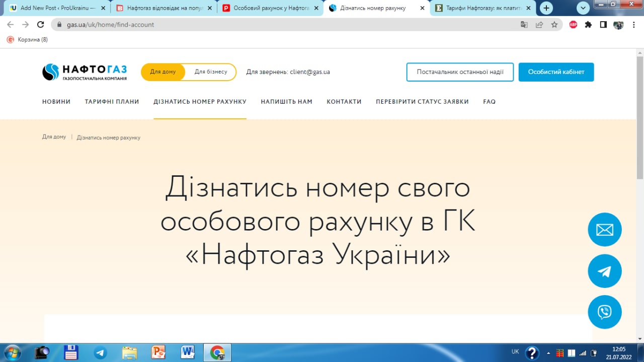Open 'Перевірити статус заявки' menu item
The width and height of the screenshot is (644, 362).
422,102
